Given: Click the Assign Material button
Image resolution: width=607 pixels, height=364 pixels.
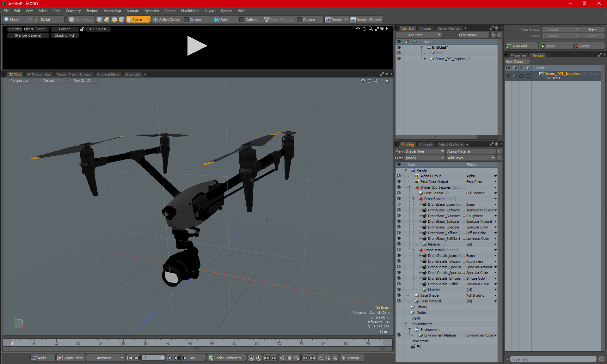Looking at the screenshot, I should coord(471,151).
